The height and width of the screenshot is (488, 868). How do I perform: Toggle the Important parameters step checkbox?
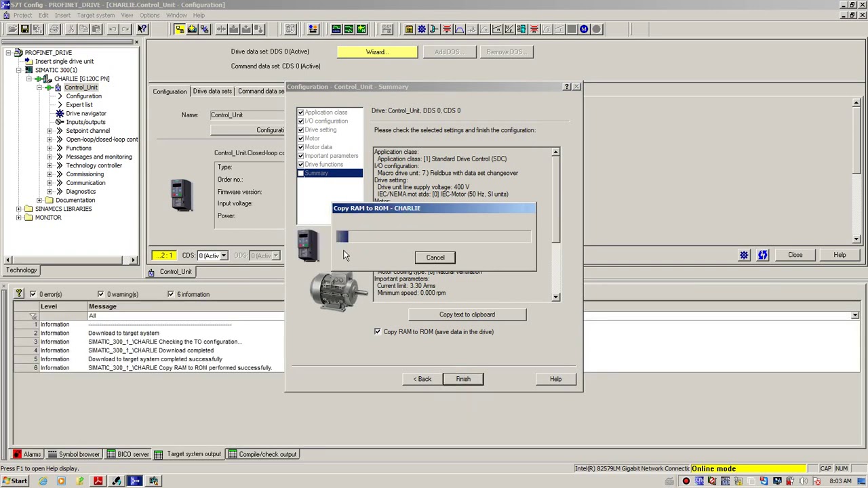(x=300, y=156)
